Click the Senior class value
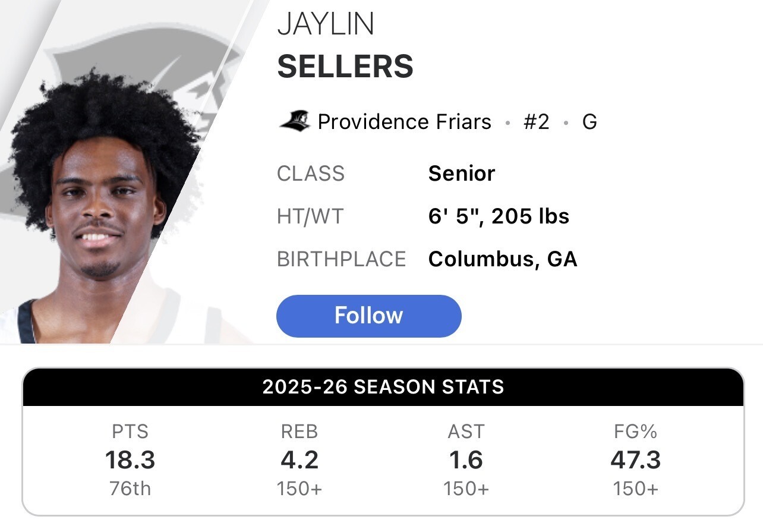 coord(462,174)
